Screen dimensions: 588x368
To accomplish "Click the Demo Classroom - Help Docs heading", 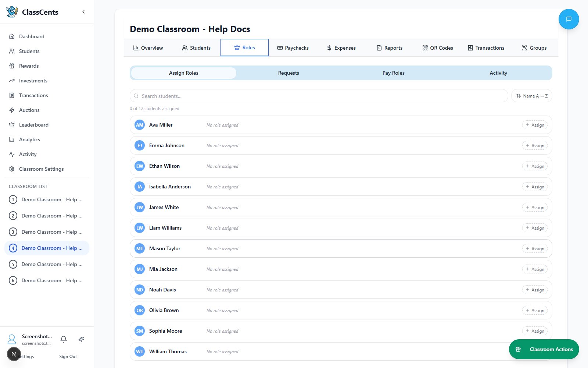I will pos(190,29).
